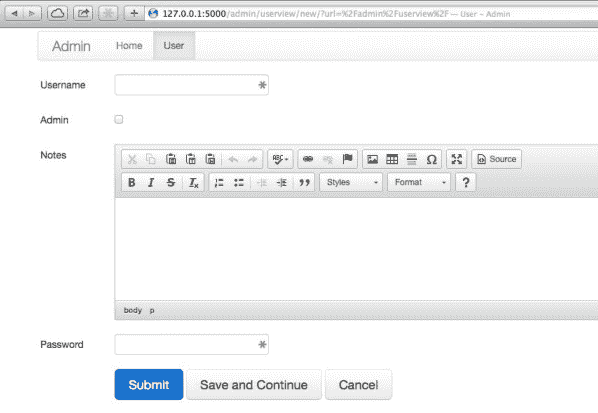Click the Unlink icon
Screen dimensions: 598x413
(x=328, y=159)
